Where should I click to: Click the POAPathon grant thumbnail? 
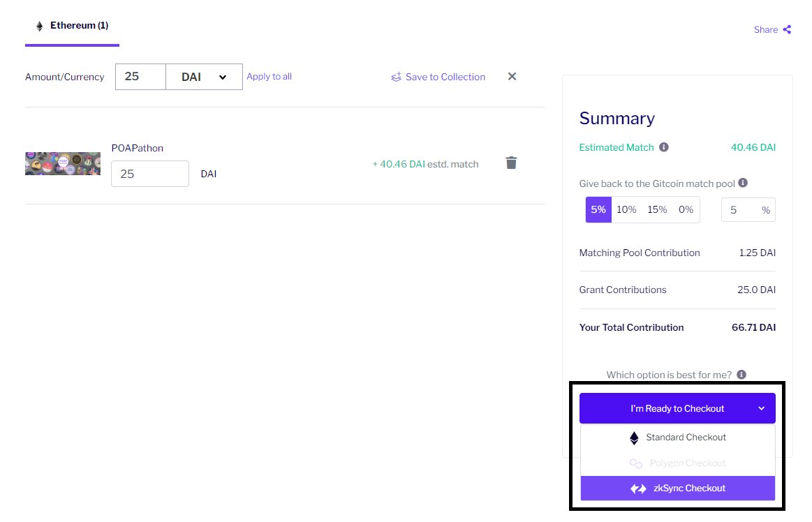pos(63,163)
